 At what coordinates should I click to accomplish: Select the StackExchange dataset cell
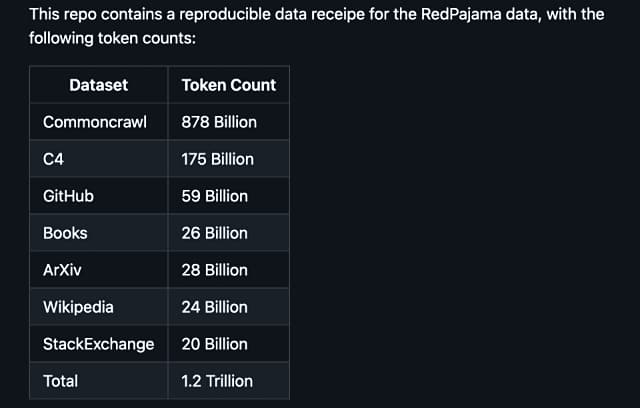click(x=98, y=344)
